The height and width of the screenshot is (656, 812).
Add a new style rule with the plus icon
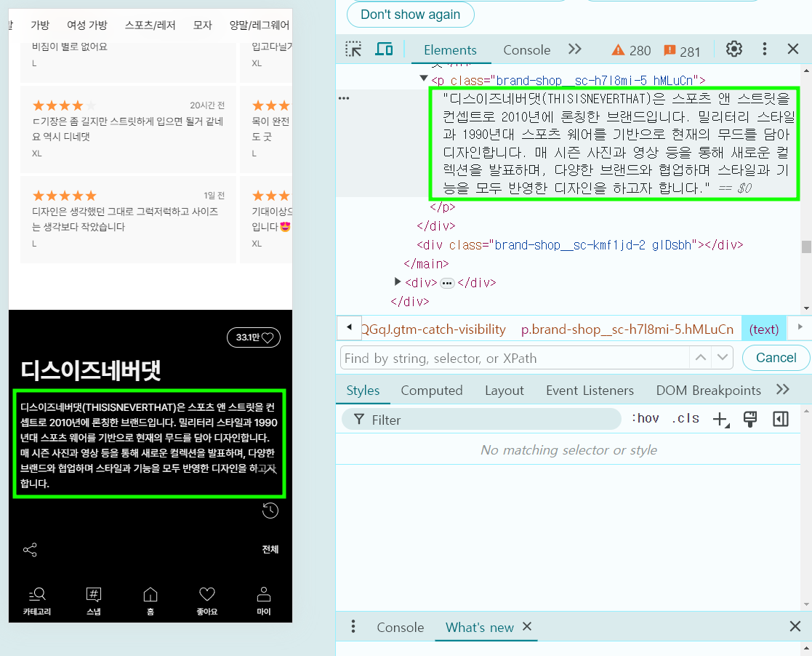click(720, 419)
